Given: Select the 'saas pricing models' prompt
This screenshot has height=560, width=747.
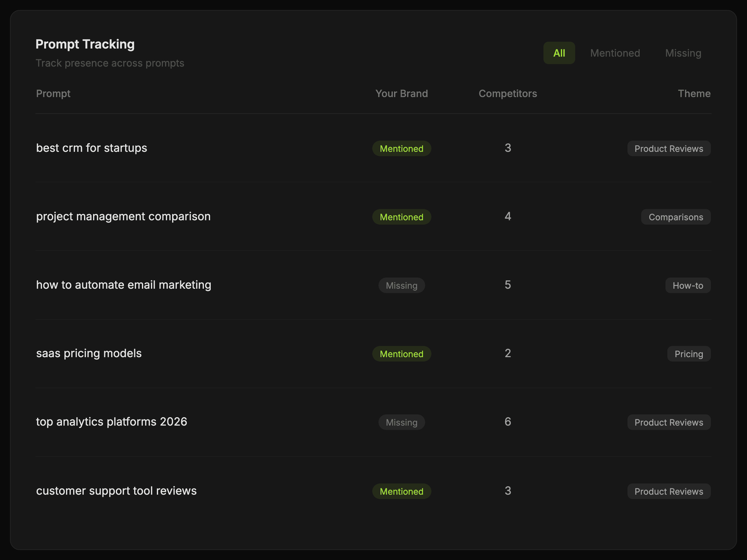Looking at the screenshot, I should 89,353.
